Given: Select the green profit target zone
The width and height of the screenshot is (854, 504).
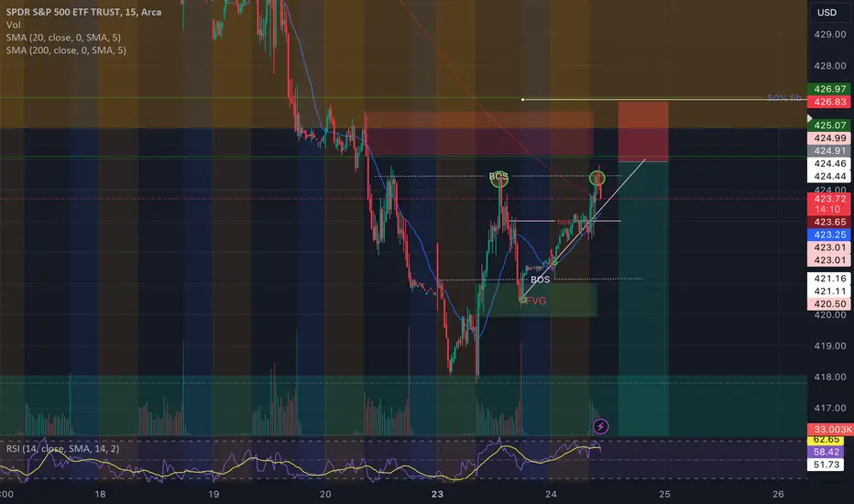Looking at the screenshot, I should tap(643, 299).
